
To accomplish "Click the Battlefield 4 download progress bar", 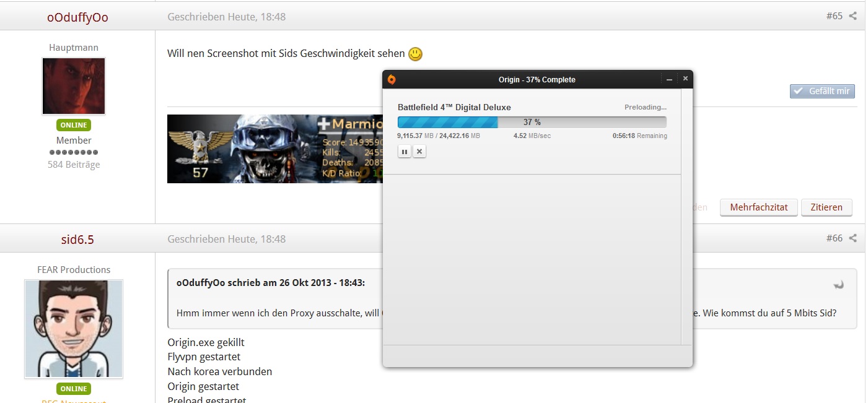I will tap(532, 122).
